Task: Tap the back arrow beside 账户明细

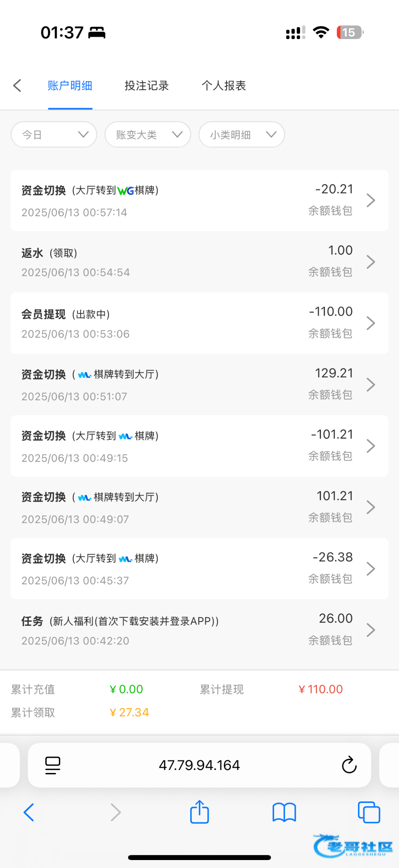Action: tap(17, 86)
